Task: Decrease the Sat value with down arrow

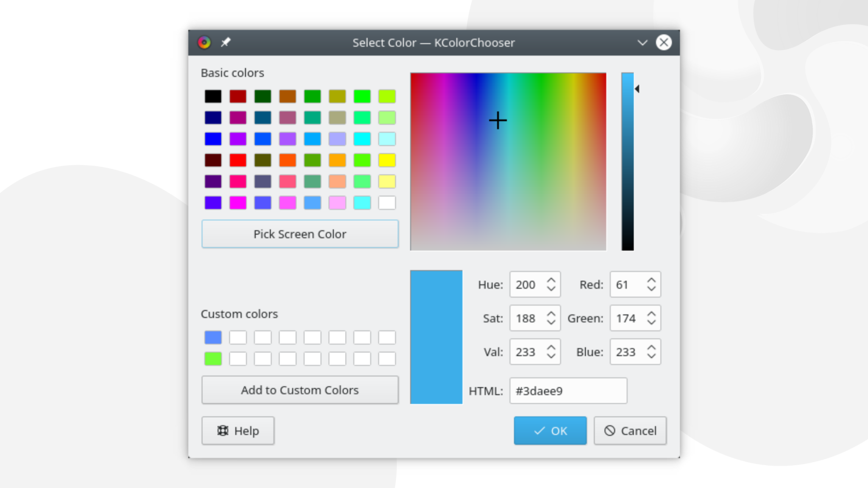Action: 551,322
